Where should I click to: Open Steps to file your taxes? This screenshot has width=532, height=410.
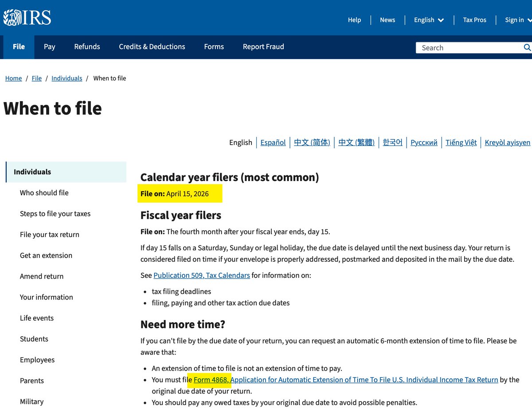coord(55,213)
